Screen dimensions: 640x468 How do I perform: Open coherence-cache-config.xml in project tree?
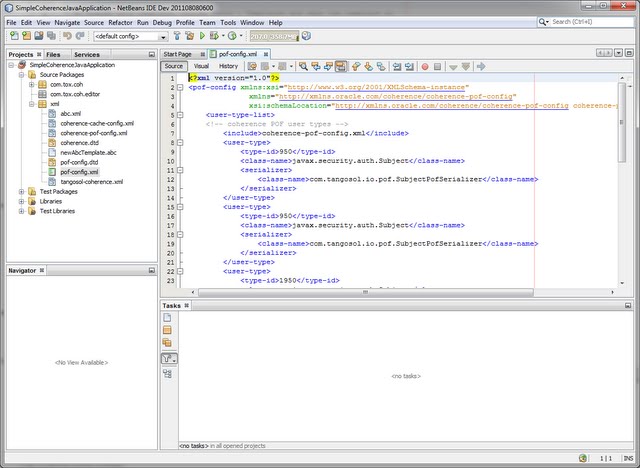97,123
